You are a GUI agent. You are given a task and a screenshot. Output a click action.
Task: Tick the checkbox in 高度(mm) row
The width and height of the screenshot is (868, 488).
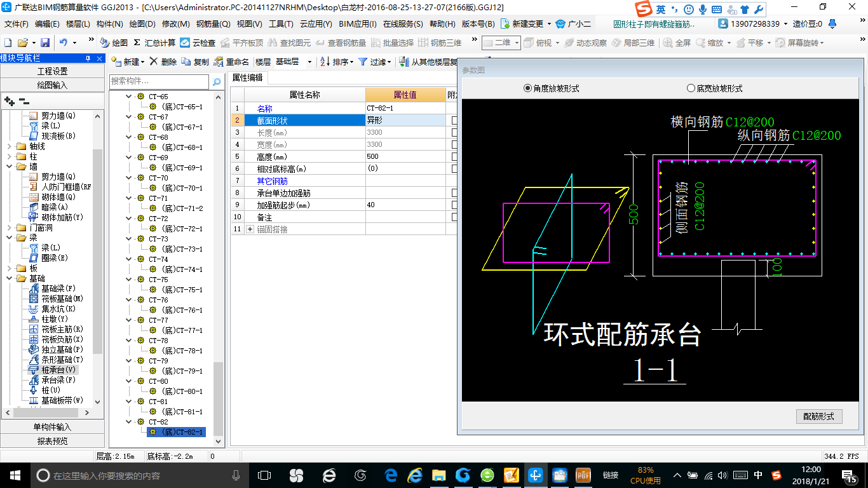[x=455, y=156]
